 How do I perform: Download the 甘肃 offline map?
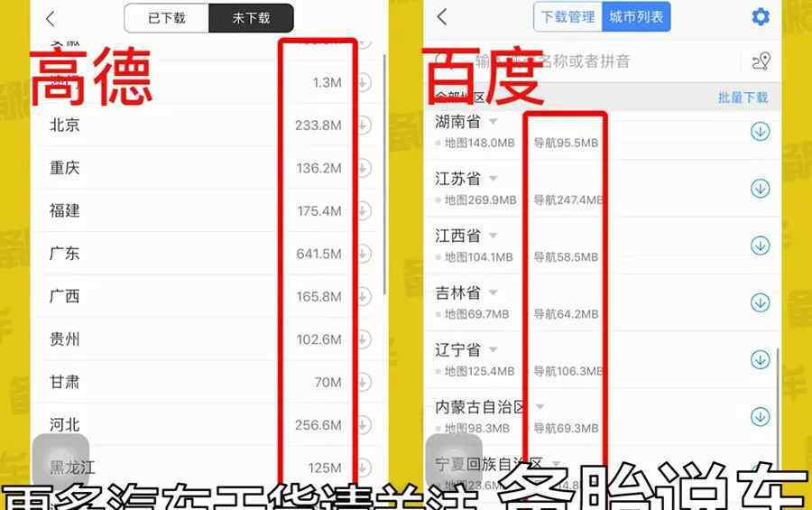pos(364,383)
